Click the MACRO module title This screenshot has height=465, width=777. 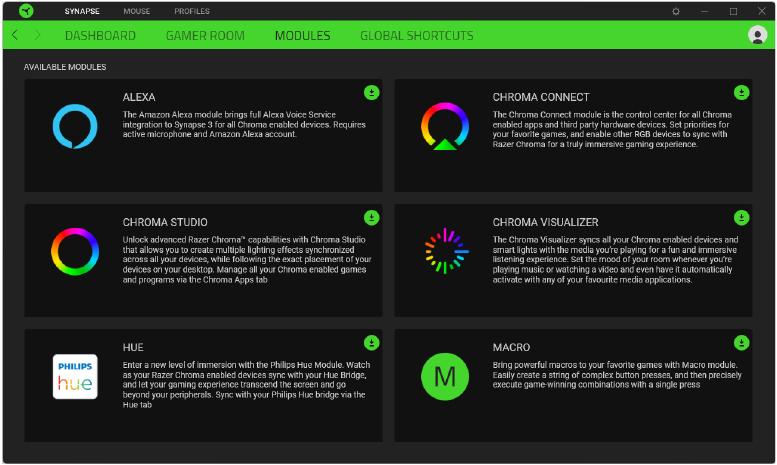click(x=511, y=348)
